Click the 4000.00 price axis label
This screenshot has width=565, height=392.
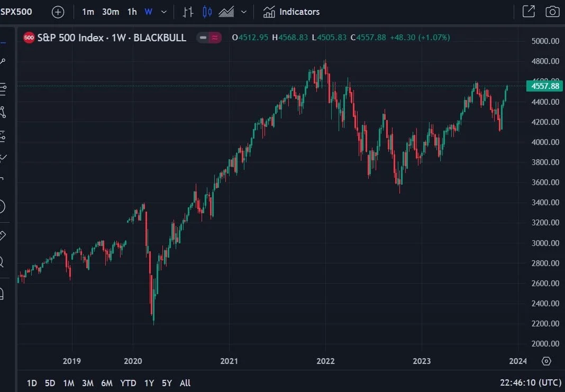tap(545, 142)
